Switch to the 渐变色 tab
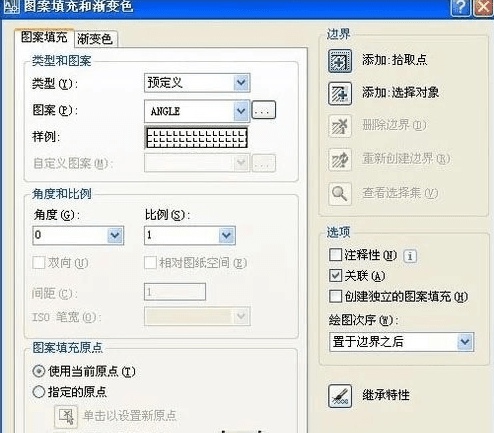 95,39
